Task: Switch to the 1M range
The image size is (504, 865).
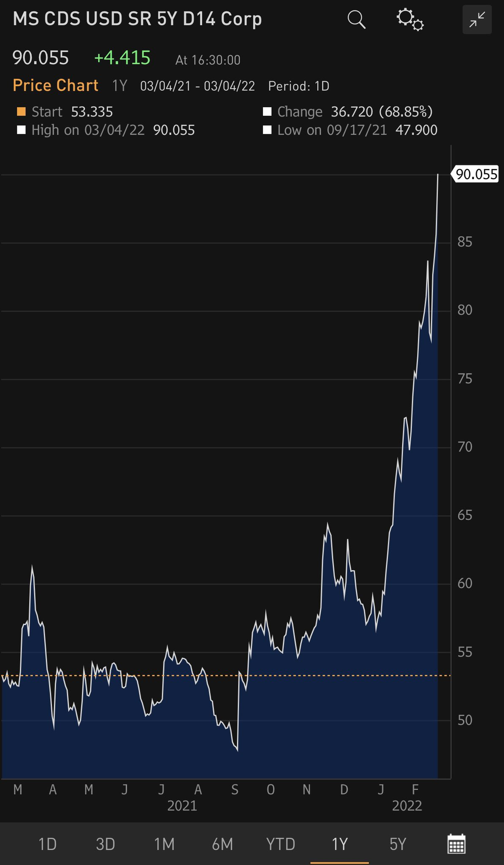Action: [164, 844]
